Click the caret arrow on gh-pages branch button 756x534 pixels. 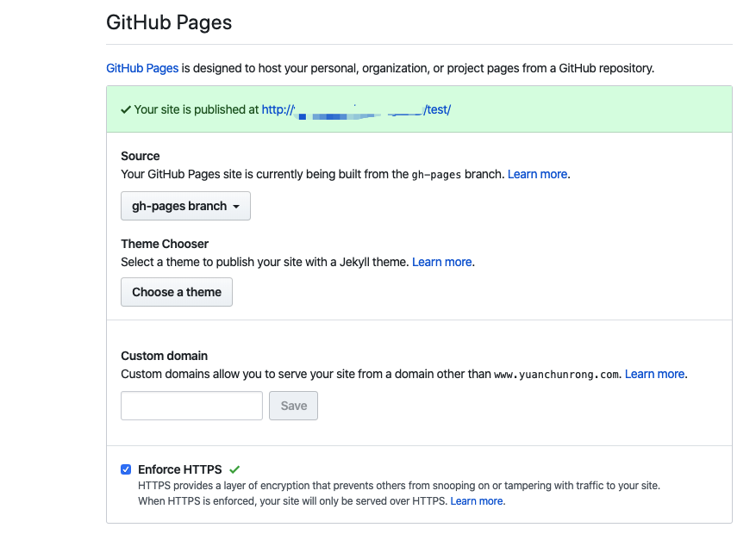236,207
